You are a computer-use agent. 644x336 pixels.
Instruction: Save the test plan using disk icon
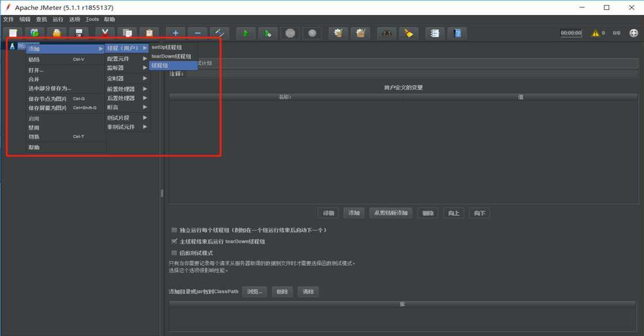[79, 33]
